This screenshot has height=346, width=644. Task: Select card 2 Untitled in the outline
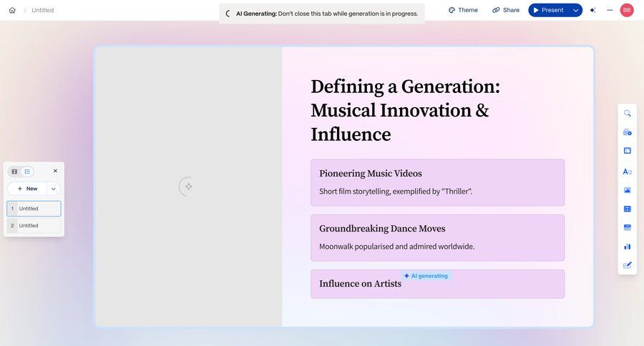pyautogui.click(x=34, y=226)
